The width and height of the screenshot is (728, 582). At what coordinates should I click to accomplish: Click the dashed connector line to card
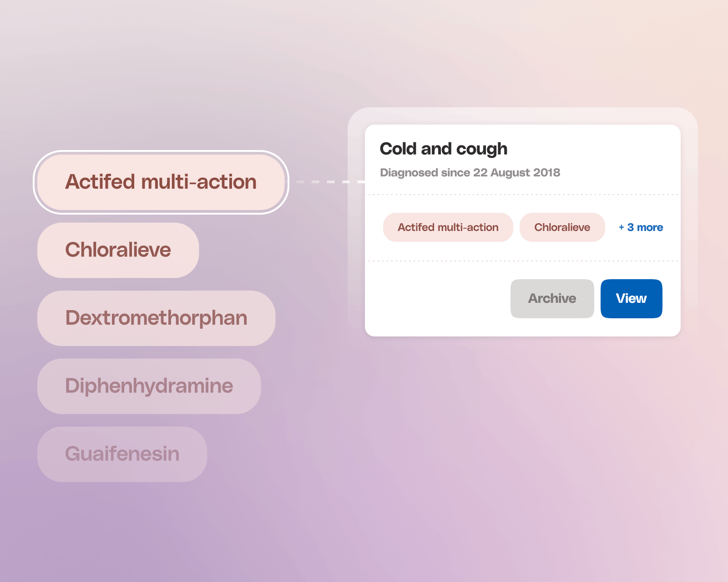(330, 182)
